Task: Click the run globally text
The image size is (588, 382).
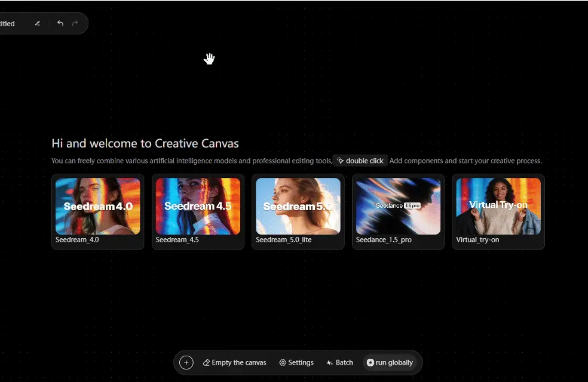Action: (394, 362)
